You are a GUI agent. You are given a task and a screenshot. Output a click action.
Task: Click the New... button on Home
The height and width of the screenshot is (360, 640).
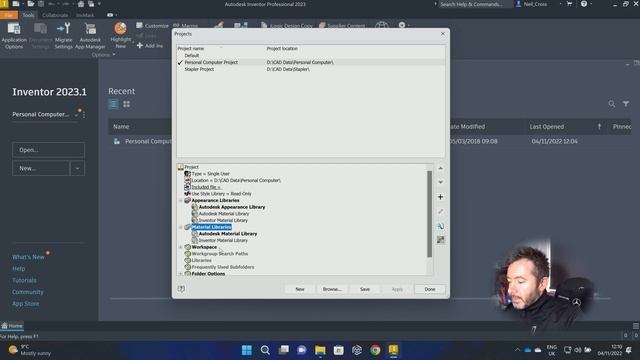pyautogui.click(x=41, y=168)
